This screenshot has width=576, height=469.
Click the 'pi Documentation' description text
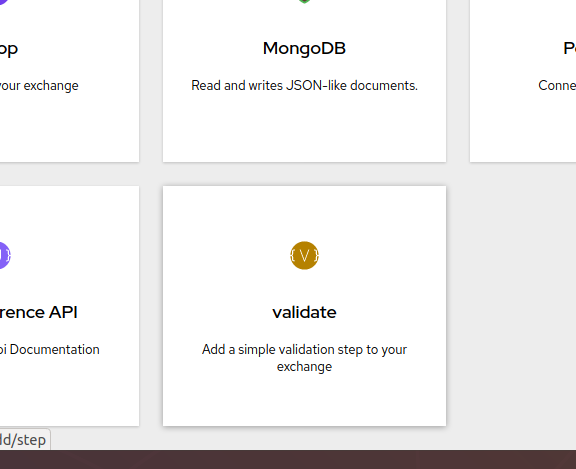pos(50,349)
